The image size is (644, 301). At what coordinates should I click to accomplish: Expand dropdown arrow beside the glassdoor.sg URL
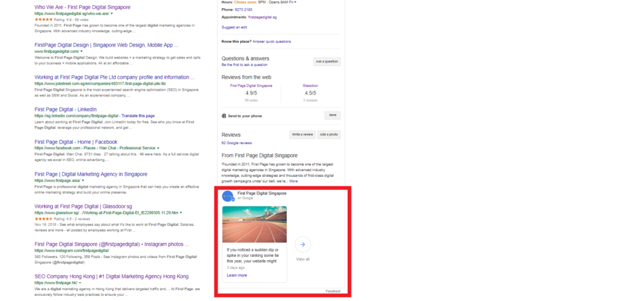coord(181,213)
